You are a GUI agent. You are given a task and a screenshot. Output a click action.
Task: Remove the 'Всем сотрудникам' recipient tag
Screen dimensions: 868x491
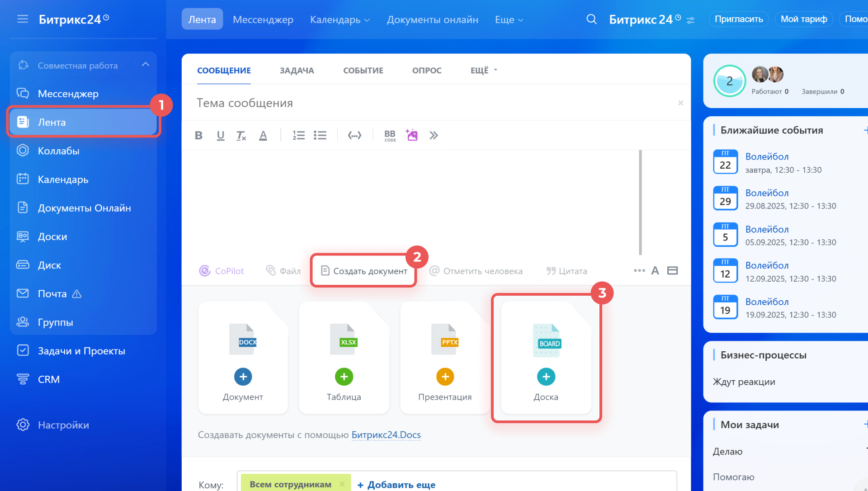(x=342, y=484)
